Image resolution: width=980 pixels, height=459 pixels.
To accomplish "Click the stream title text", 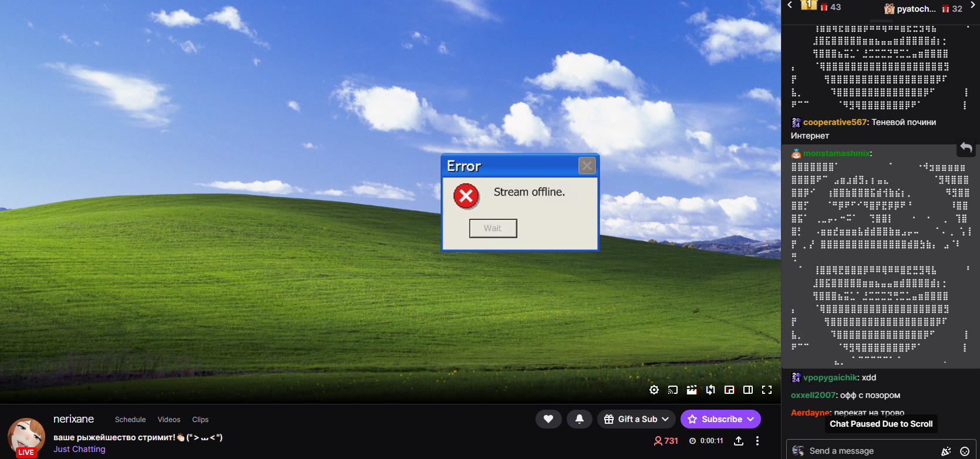I will (138, 437).
